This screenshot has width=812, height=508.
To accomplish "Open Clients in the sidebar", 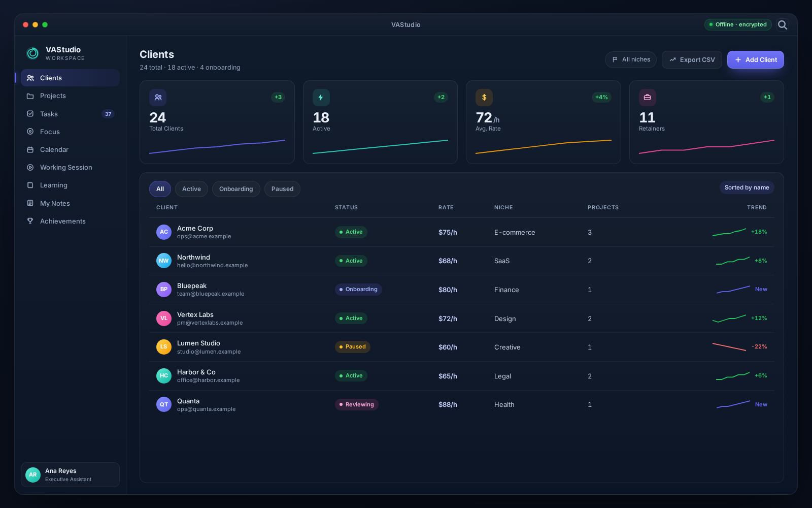I will pyautogui.click(x=70, y=78).
